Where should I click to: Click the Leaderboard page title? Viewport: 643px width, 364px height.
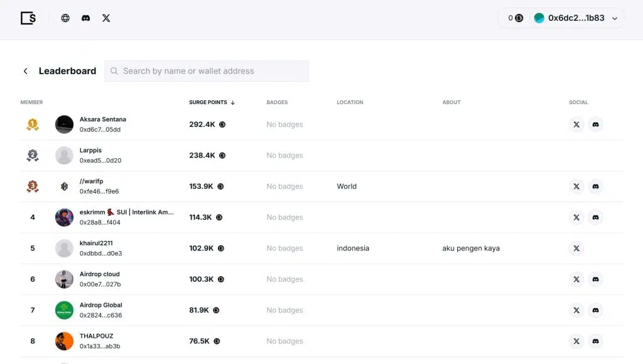tap(67, 71)
